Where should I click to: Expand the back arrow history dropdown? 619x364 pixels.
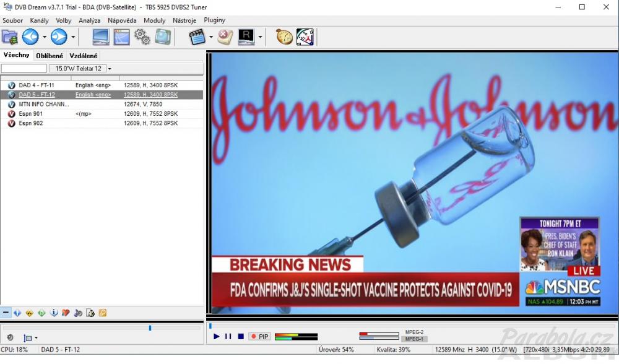click(x=44, y=37)
